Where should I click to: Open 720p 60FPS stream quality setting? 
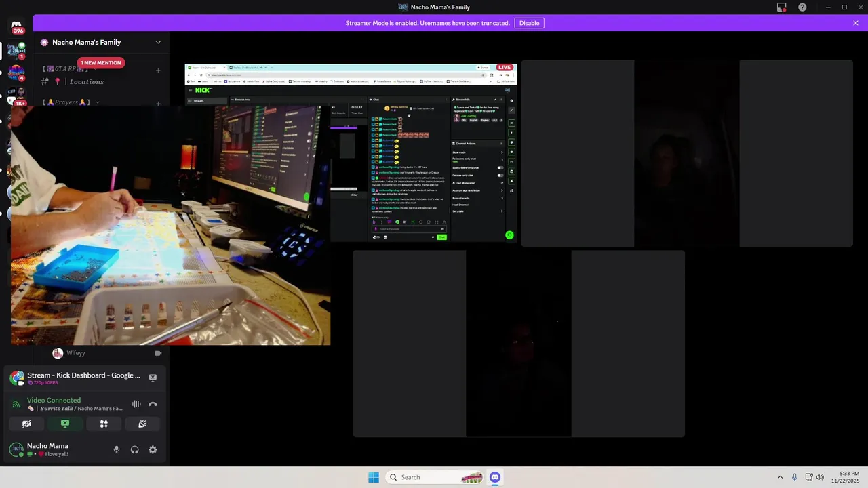click(x=42, y=383)
